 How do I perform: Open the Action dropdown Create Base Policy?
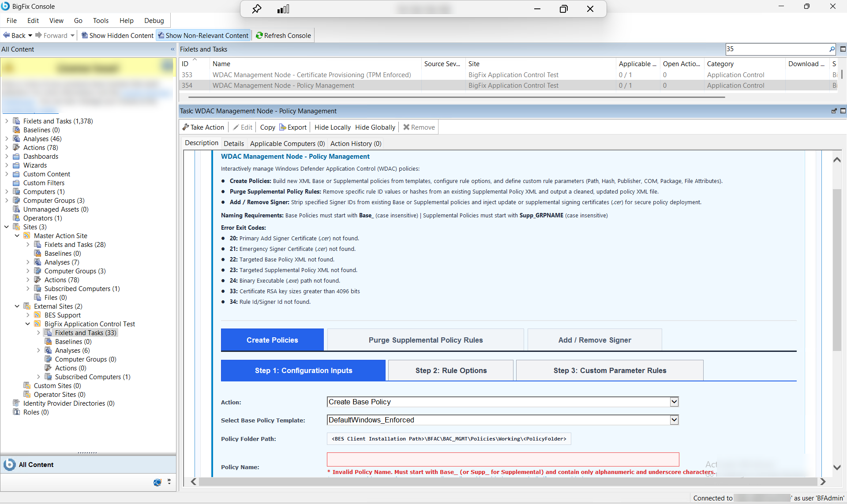coord(674,402)
